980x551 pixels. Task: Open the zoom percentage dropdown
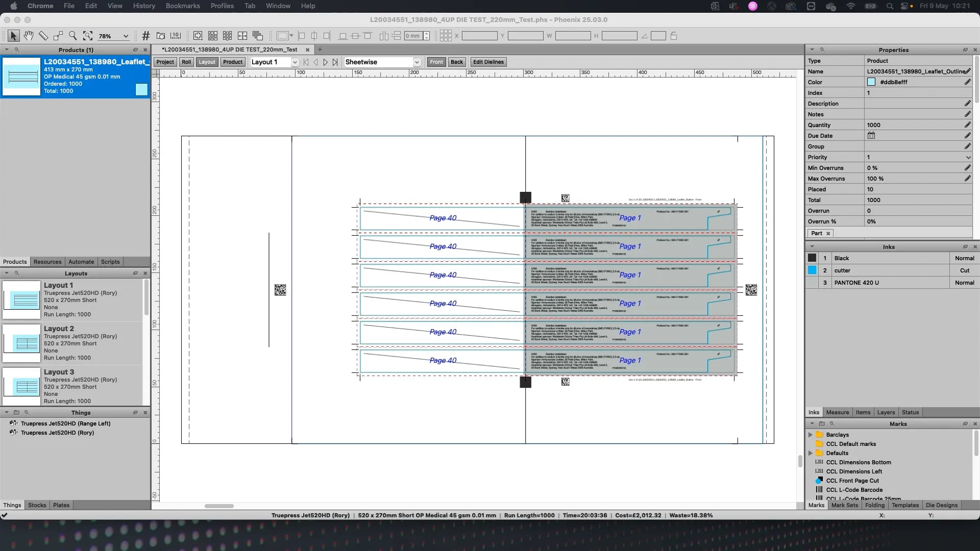[x=126, y=36]
